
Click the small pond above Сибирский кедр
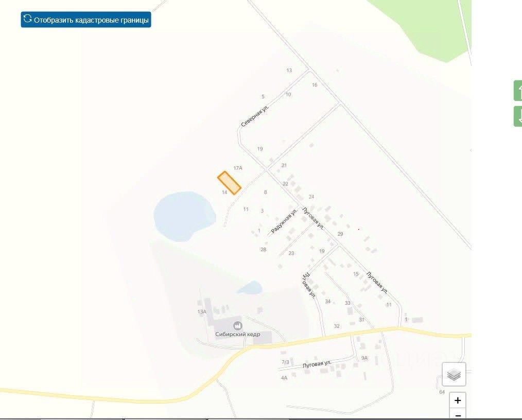(250, 288)
